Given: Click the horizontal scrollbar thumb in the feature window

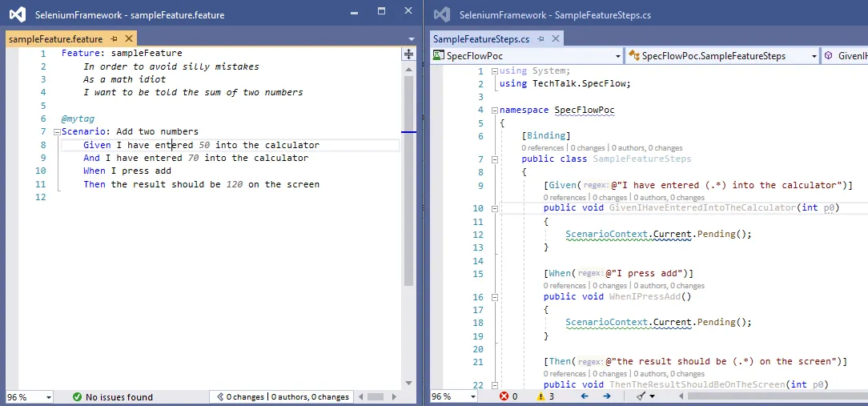Looking at the screenshot, I should click(x=376, y=396).
